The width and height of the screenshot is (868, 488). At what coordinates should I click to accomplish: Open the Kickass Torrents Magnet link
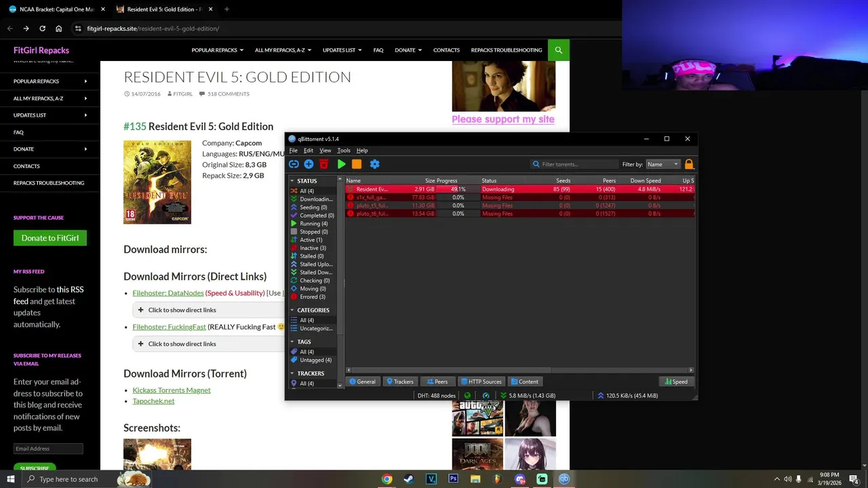point(172,390)
